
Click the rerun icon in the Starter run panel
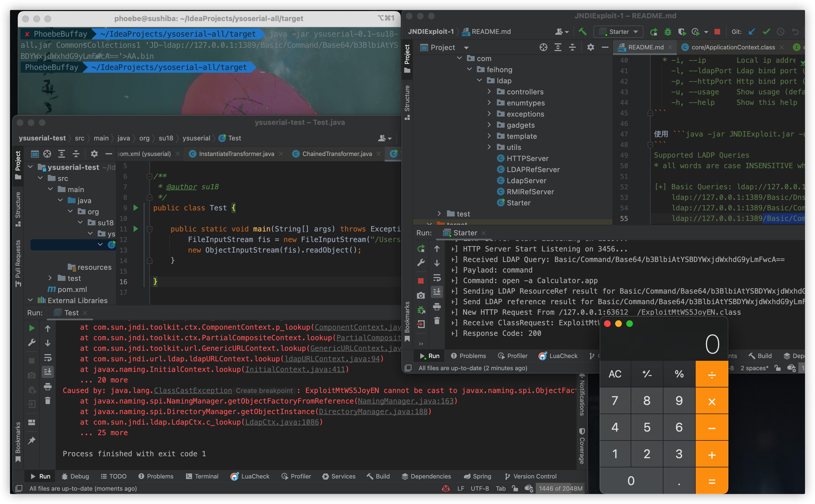point(421,249)
